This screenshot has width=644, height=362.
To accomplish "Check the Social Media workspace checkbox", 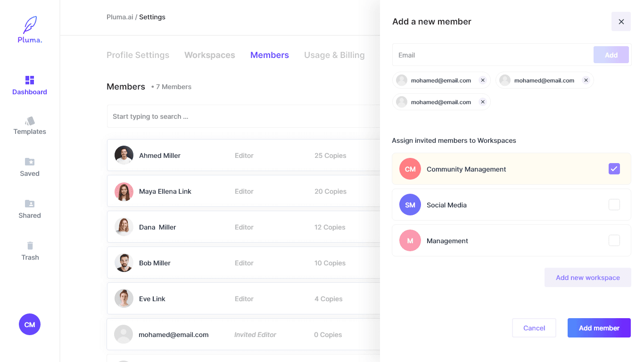I will point(614,205).
